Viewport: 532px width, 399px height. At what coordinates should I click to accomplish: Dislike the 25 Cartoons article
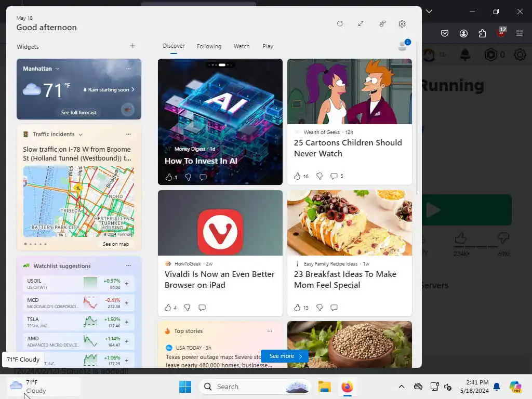tap(320, 176)
